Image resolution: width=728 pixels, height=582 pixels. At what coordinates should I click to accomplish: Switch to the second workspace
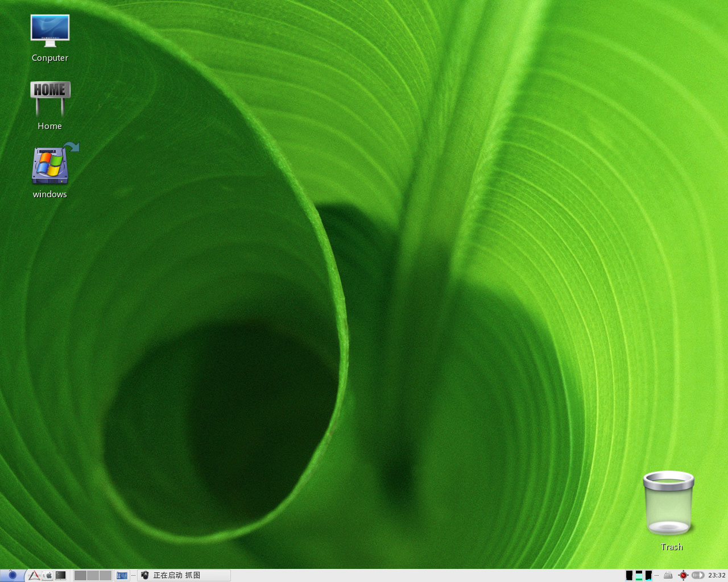click(93, 575)
